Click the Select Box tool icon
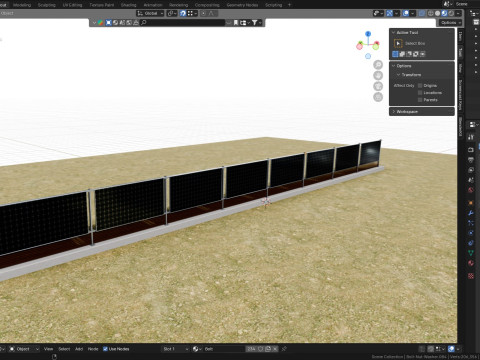The image size is (480, 360). pyautogui.click(x=398, y=43)
